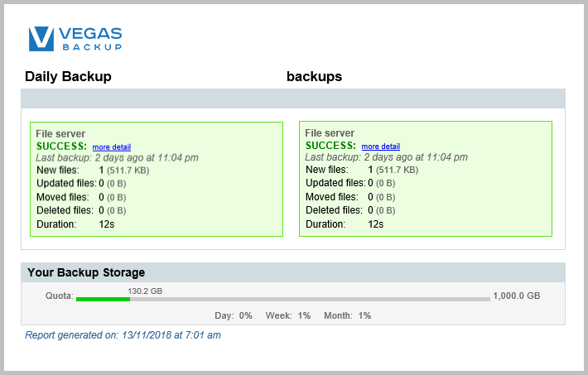Click the Day 0% usage statistic
The image size is (588, 375).
click(x=234, y=315)
